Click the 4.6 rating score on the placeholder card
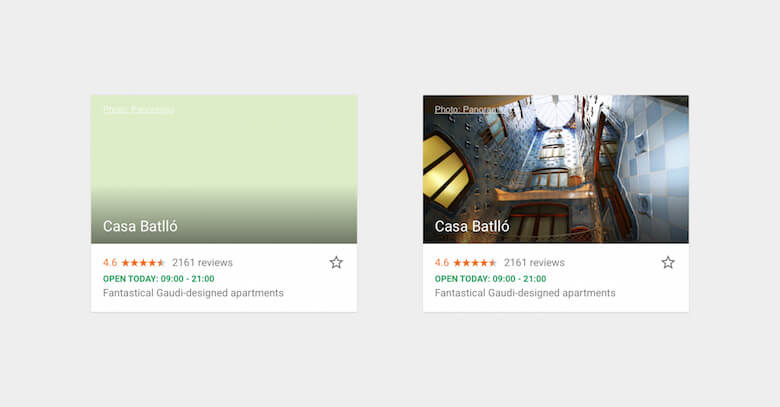Screen dimensions: 780x407 [x=110, y=262]
